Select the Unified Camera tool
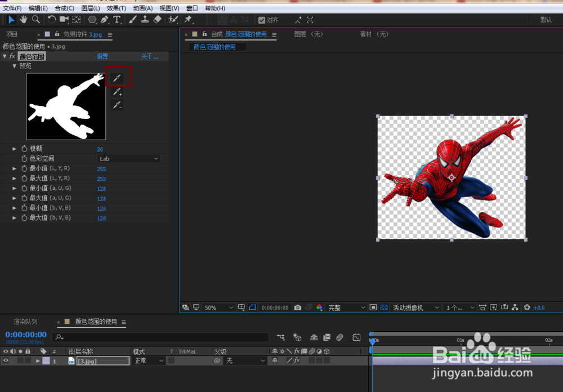563x392 pixels. [64, 19]
